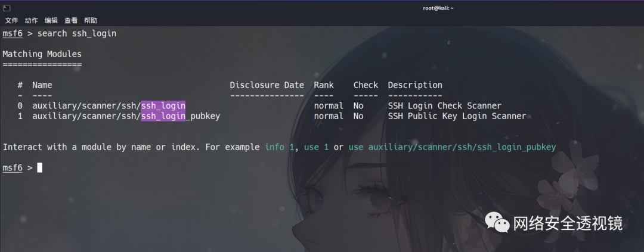644x252 pixels.
Task: Click module path ending in ssh_login without pubkey
Action: click(x=109, y=106)
